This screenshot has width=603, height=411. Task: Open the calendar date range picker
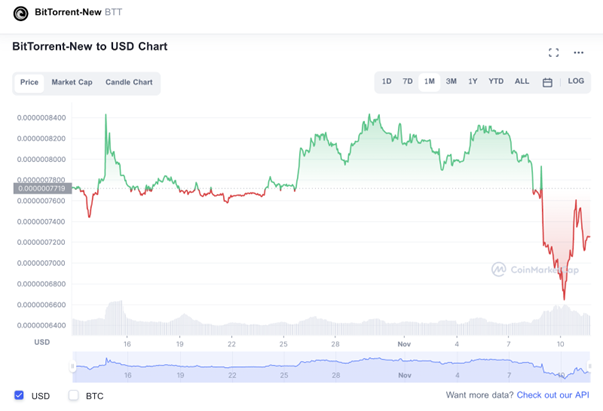click(x=547, y=82)
